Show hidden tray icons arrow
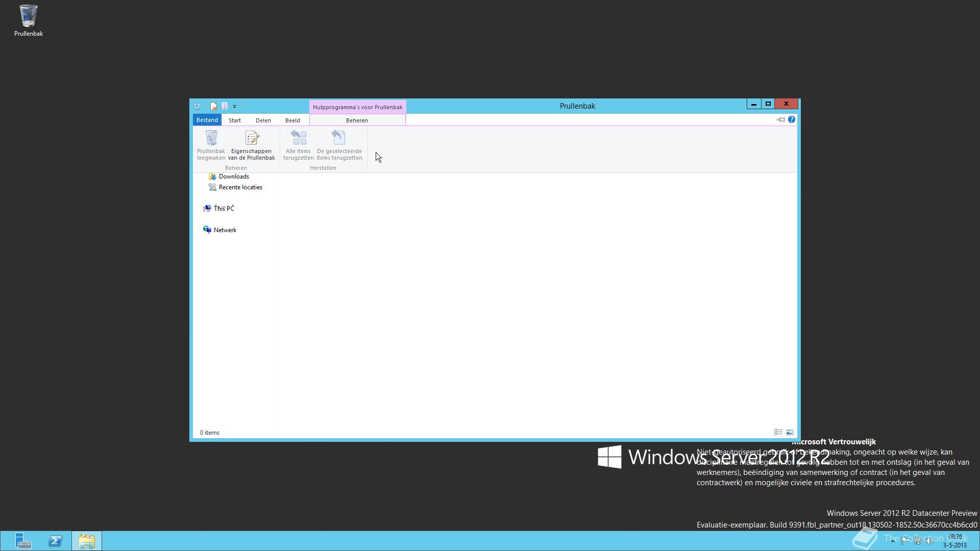Screen dimensions: 980x551 pyautogui.click(x=893, y=541)
